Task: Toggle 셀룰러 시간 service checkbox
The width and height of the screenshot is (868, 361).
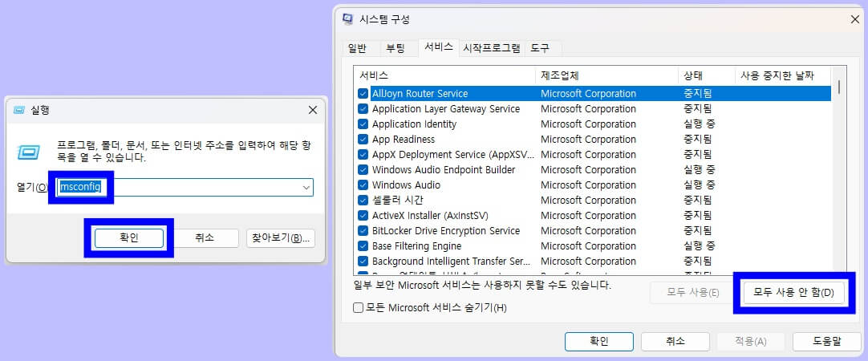Action: pyautogui.click(x=363, y=201)
